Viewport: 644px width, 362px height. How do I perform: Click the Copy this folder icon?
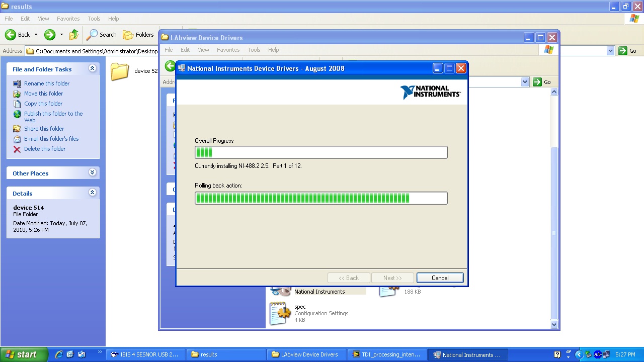tap(17, 104)
